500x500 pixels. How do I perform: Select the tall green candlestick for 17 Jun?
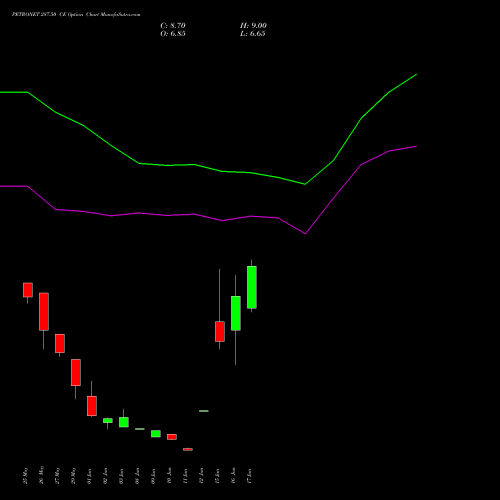point(252,287)
